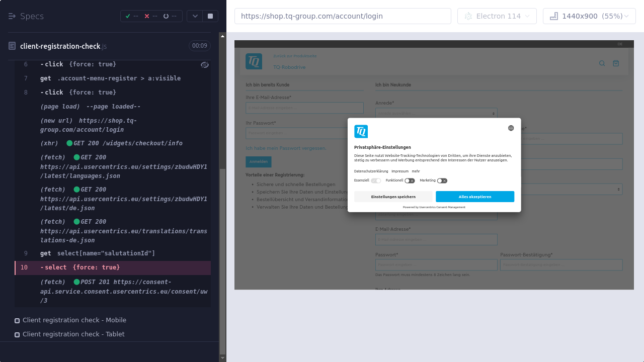Open the Electron 114 browser dropdown
Screen dimensions: 644x362
click(497, 16)
